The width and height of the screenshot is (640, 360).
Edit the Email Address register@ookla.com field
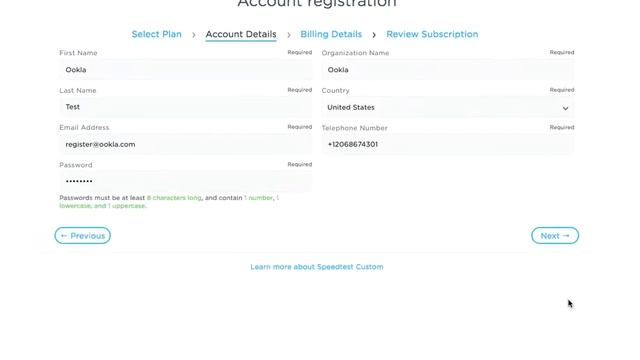186,144
